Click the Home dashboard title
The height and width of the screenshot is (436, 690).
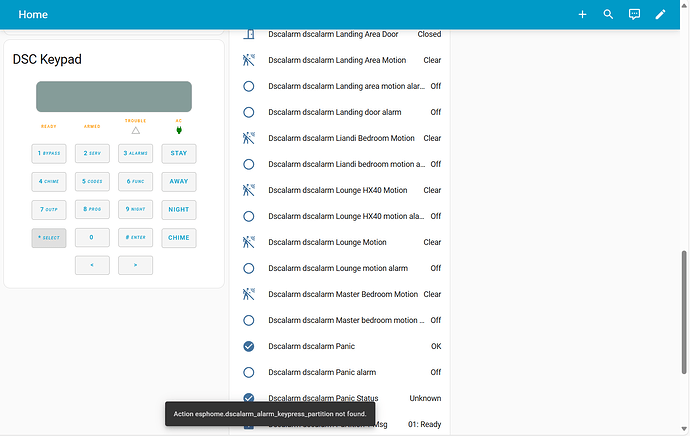click(33, 15)
